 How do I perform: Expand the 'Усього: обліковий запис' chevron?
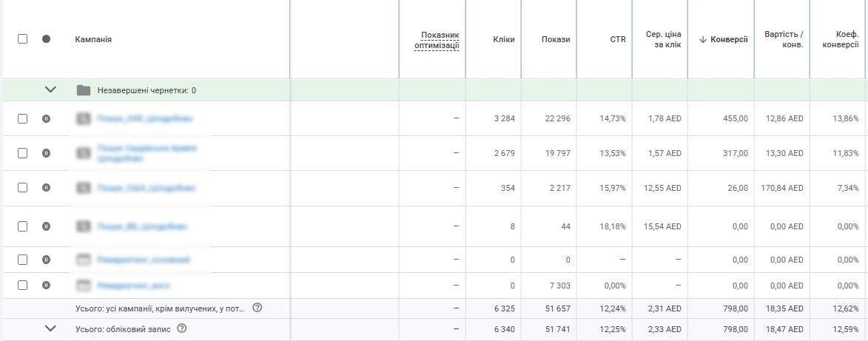coord(50,328)
